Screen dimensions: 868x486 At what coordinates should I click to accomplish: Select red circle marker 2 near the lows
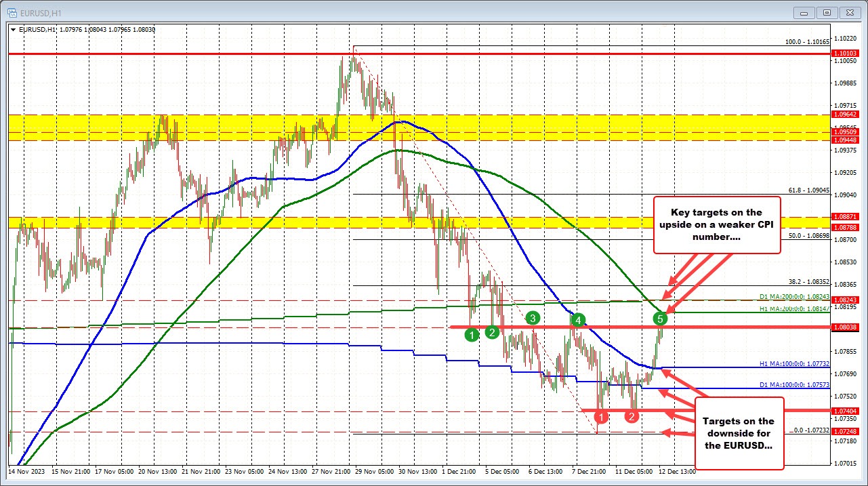pyautogui.click(x=632, y=417)
